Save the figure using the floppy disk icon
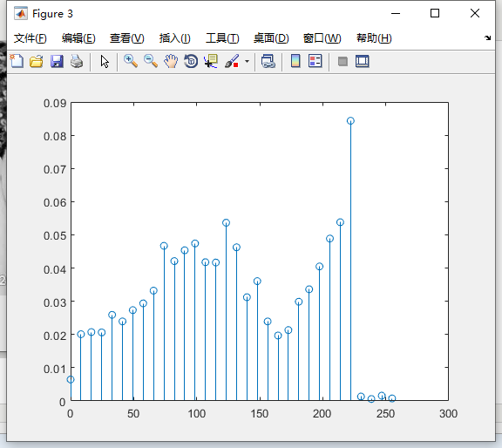Screen dimensions: 502x448 [x=57, y=61]
